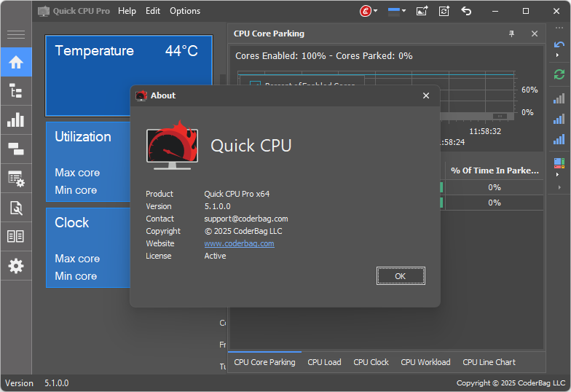The image size is (571, 392).
Task: Open the bar chart sidebar page
Action: pyautogui.click(x=16, y=119)
